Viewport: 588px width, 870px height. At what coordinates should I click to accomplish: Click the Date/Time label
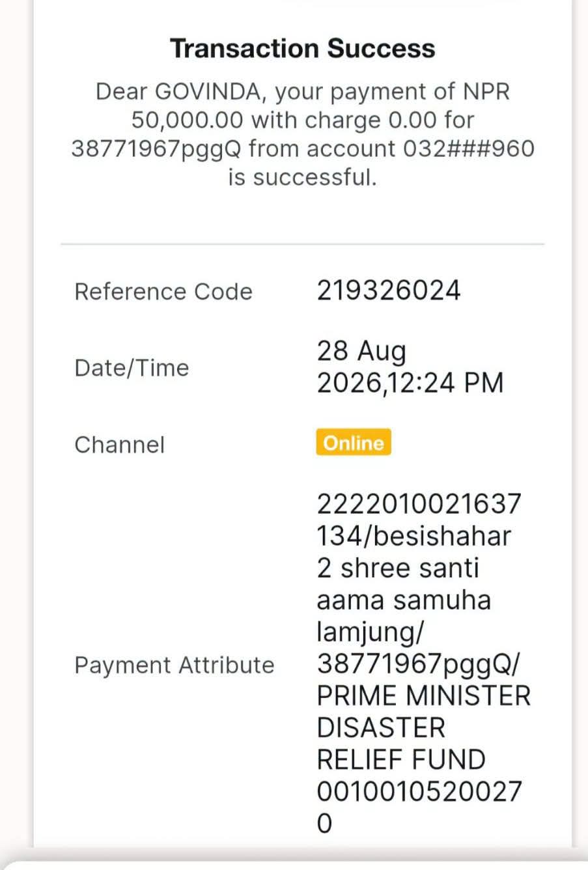132,368
